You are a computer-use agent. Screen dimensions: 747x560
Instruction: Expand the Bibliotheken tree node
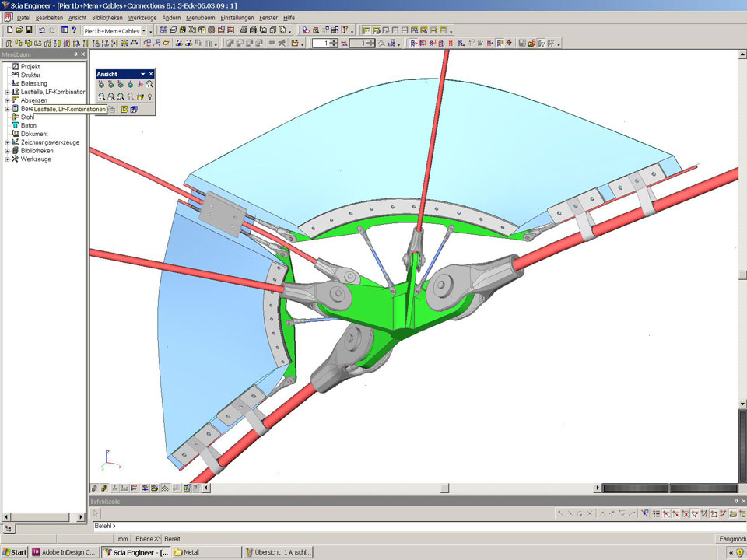point(7,151)
